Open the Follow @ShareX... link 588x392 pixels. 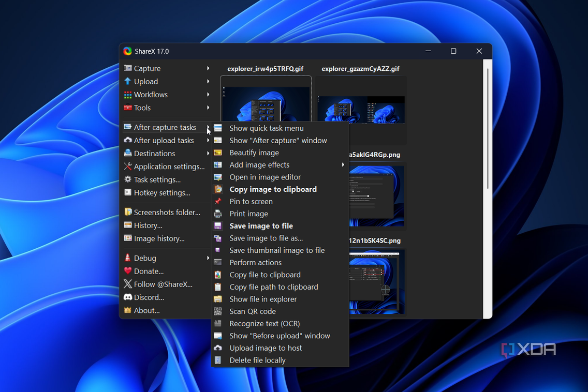coord(167,284)
